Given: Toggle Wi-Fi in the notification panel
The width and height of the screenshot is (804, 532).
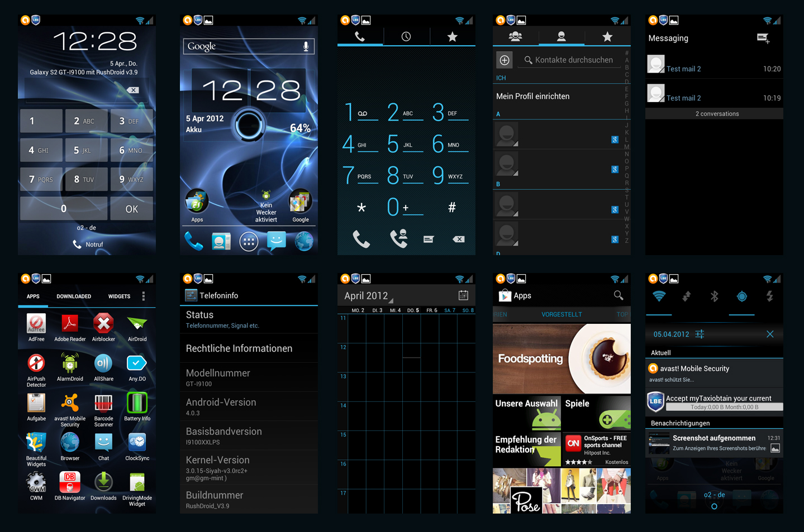Looking at the screenshot, I should click(659, 296).
